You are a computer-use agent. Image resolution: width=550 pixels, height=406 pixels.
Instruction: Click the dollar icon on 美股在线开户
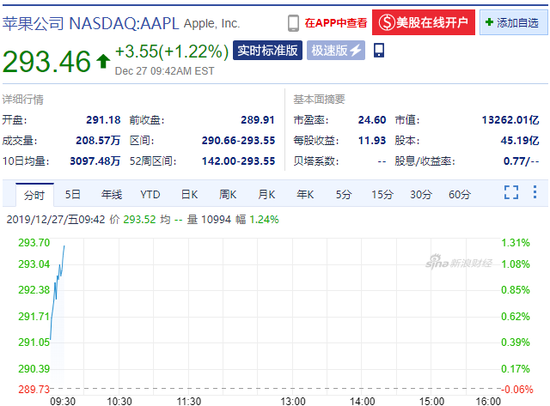(387, 22)
